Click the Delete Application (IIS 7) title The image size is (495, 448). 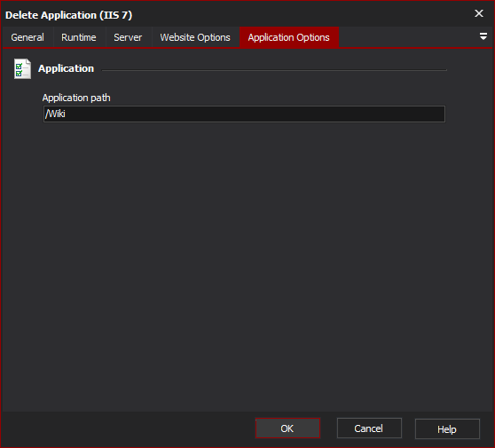68,15
